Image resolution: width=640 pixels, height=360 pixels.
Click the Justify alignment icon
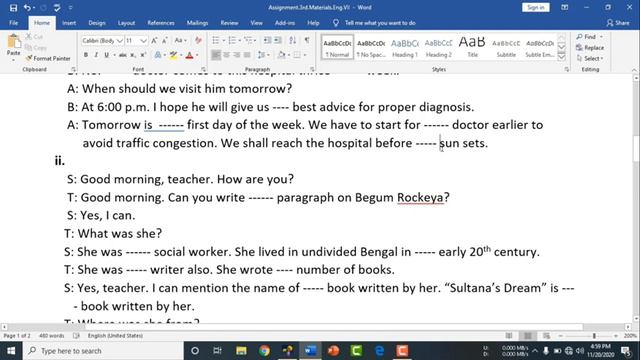[247, 55]
